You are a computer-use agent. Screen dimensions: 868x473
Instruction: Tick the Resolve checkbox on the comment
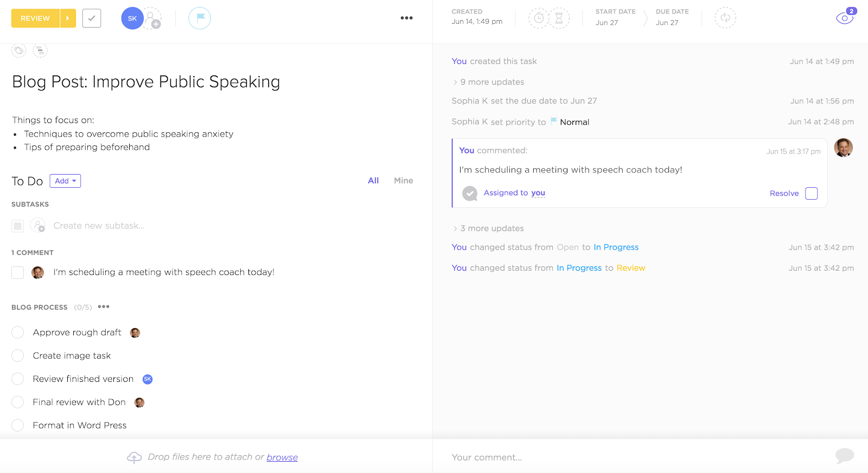811,194
